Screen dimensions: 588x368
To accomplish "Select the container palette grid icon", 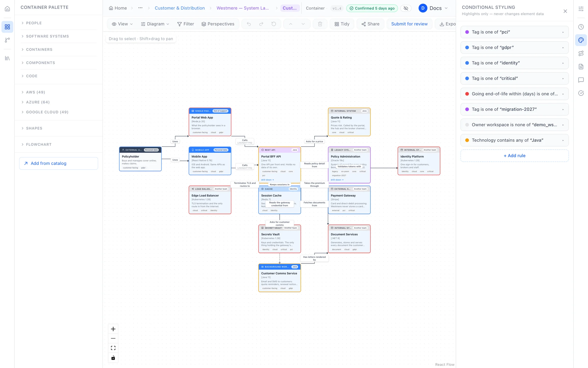I will [7, 27].
